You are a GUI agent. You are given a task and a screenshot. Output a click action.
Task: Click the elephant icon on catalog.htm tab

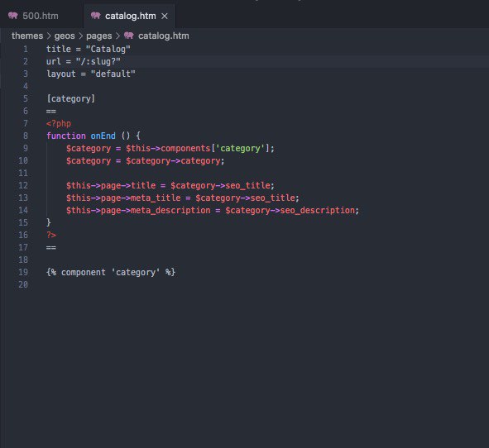tap(95, 16)
